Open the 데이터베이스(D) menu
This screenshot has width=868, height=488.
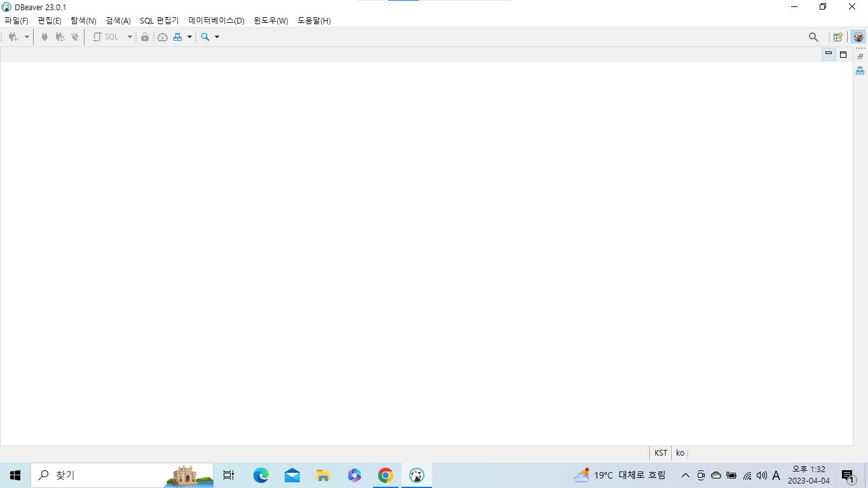point(217,20)
